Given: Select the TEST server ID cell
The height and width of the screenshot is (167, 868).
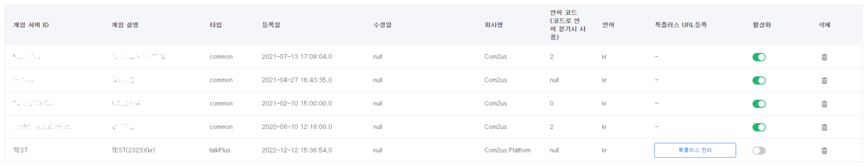Looking at the screenshot, I should click(x=20, y=150).
